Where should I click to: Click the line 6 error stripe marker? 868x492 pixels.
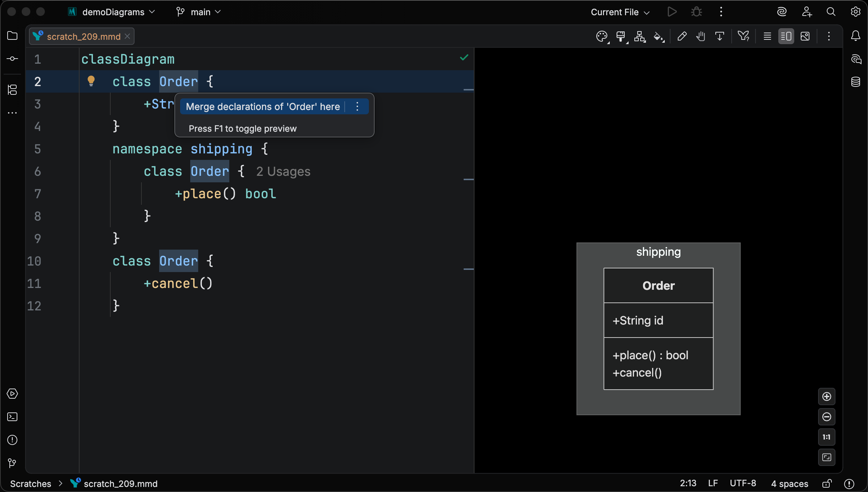point(469,179)
